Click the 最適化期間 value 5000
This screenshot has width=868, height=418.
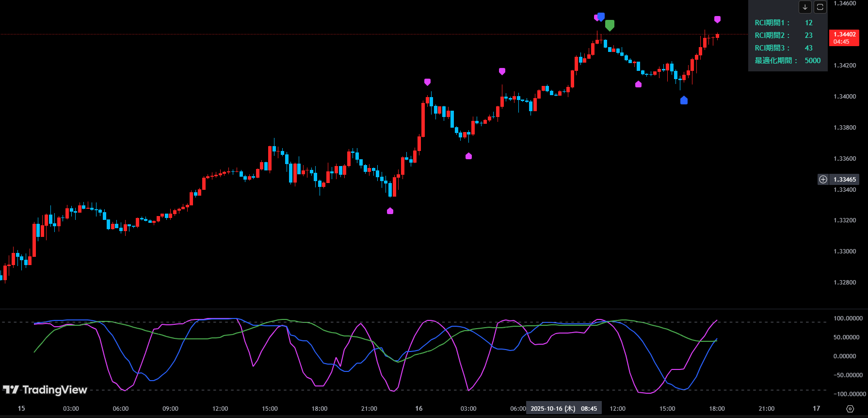[812, 61]
